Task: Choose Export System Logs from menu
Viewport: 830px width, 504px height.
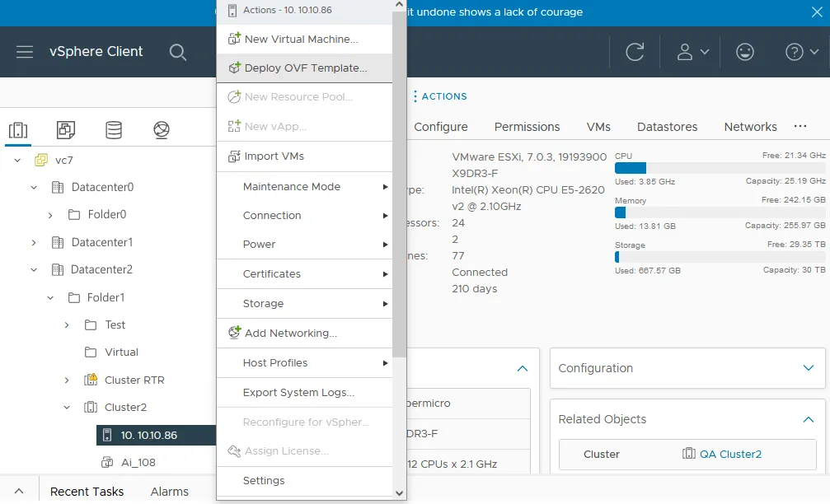Action: (x=298, y=393)
